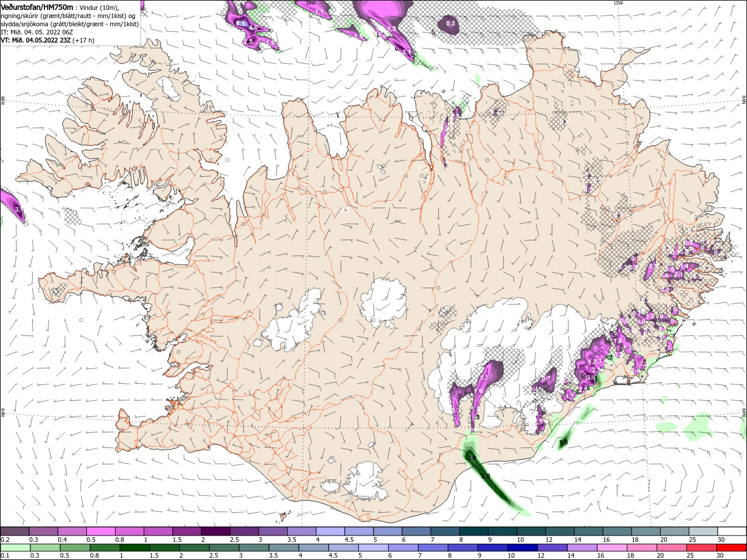Click the 3.0 label in green rain band

pyautogui.click(x=471, y=459)
